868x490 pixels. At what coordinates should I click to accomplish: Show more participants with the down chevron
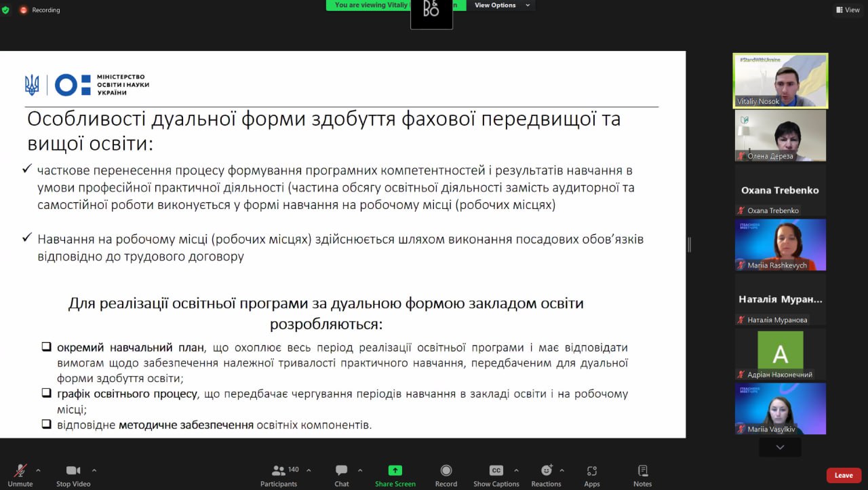coord(780,447)
